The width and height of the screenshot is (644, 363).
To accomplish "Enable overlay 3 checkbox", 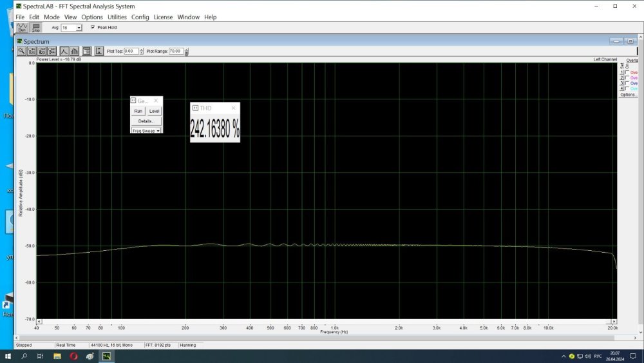I will coord(627,83).
